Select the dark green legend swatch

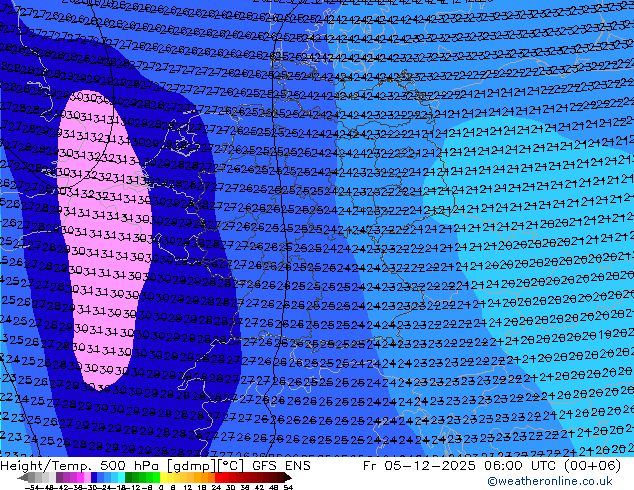[x=129, y=477]
